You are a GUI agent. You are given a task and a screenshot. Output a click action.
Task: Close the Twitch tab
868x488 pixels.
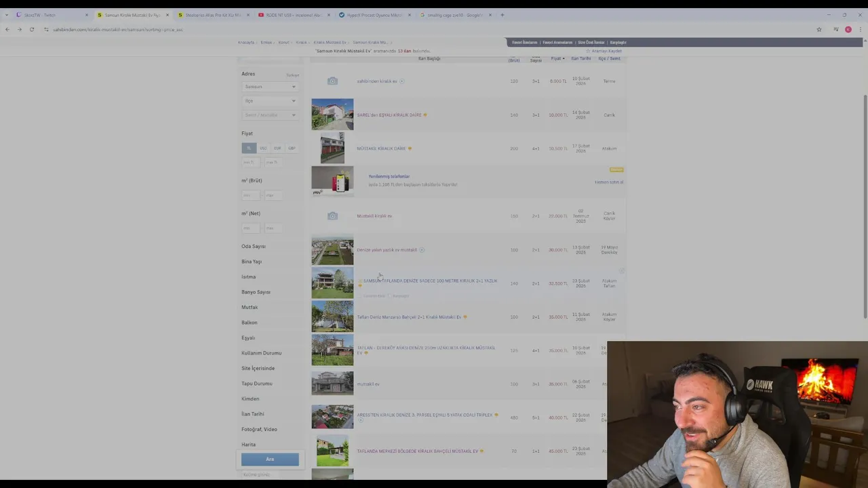[x=87, y=15]
